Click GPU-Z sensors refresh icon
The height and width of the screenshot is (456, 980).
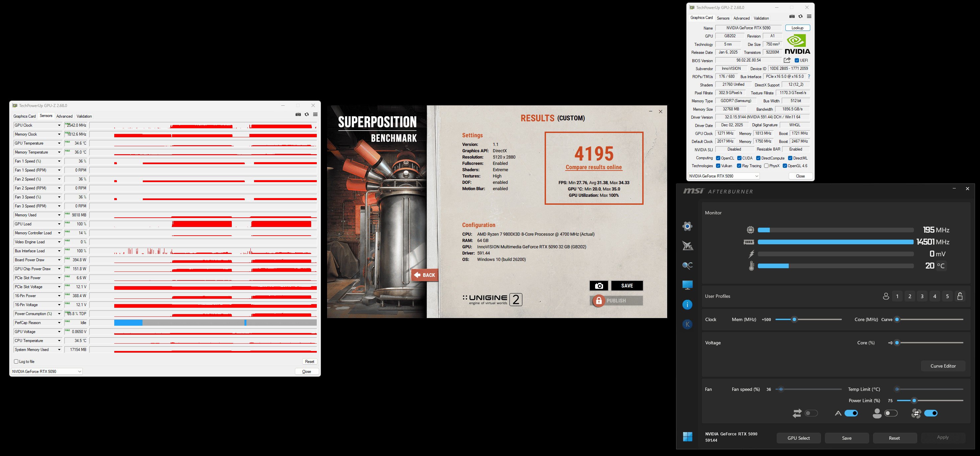coord(307,115)
